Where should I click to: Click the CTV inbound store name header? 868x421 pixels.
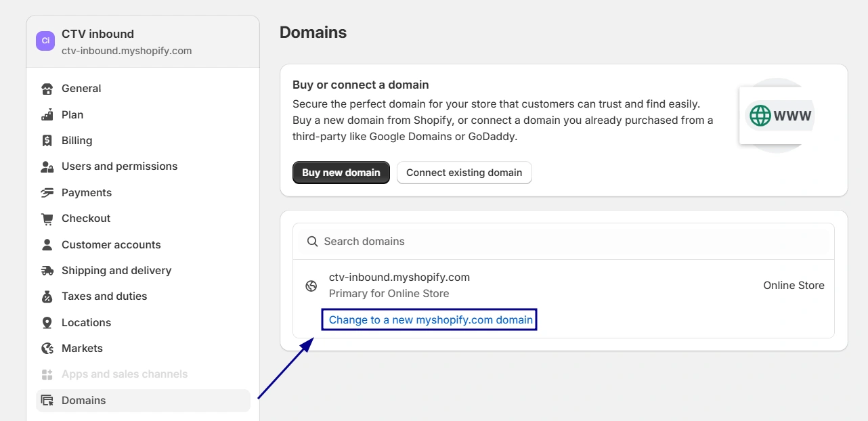[x=97, y=34]
